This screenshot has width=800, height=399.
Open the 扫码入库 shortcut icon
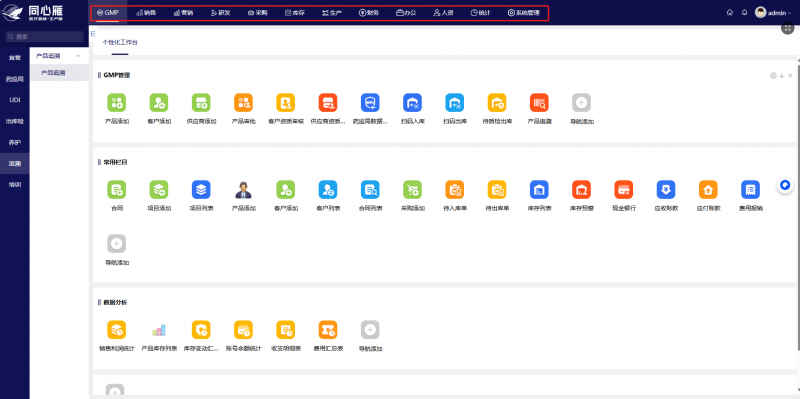pyautogui.click(x=412, y=103)
